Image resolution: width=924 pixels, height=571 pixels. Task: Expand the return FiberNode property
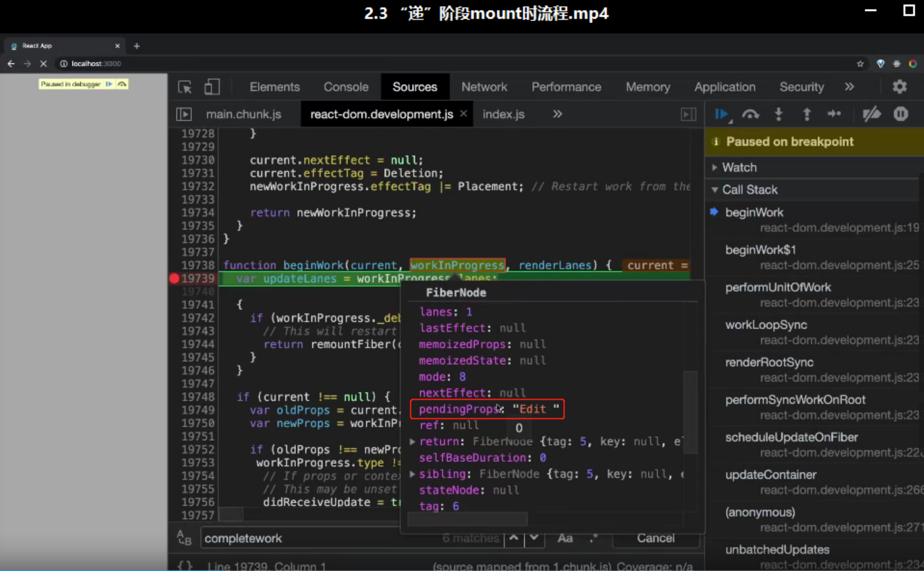412,441
